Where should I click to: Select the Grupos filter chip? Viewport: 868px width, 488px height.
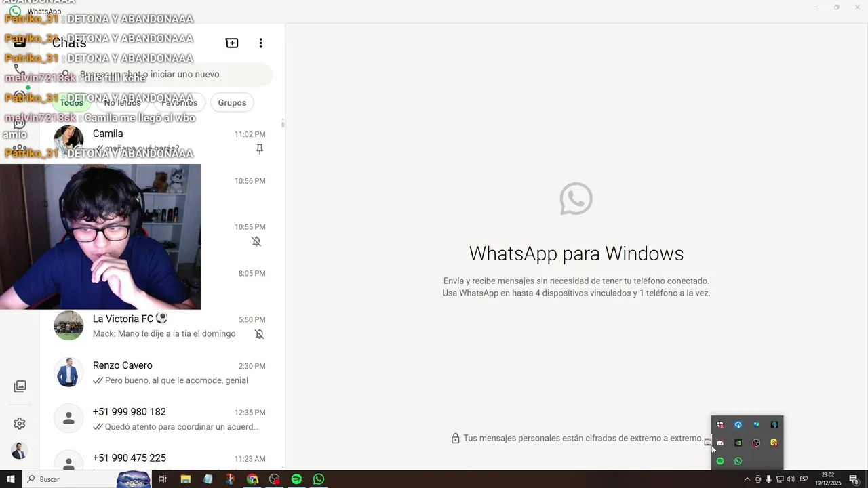click(232, 103)
